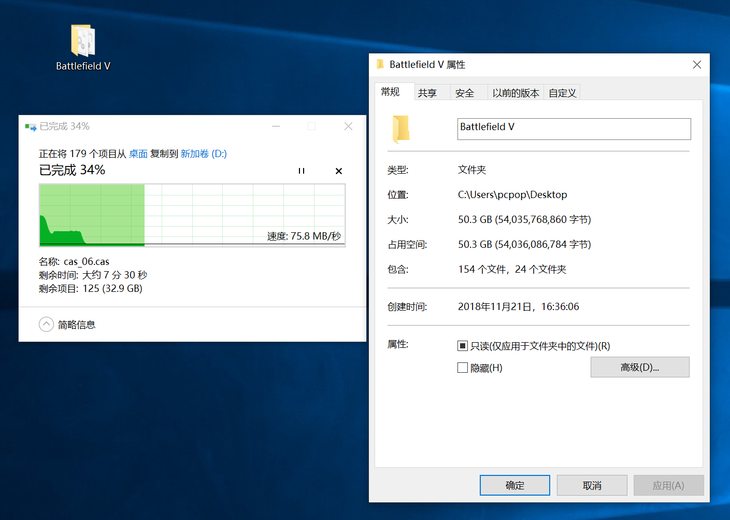Confirm with the 确定 button
The width and height of the screenshot is (730, 520).
pyautogui.click(x=514, y=485)
